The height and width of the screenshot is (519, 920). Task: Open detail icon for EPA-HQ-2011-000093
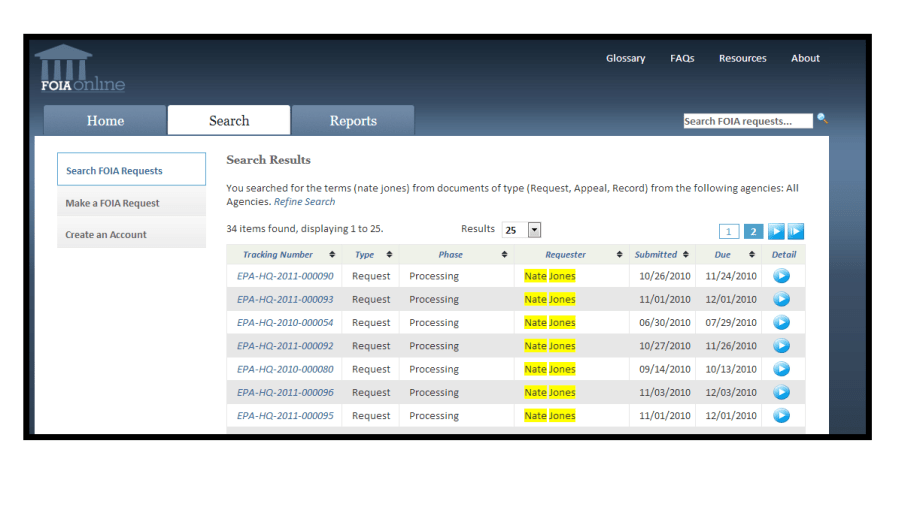pyautogui.click(x=782, y=299)
